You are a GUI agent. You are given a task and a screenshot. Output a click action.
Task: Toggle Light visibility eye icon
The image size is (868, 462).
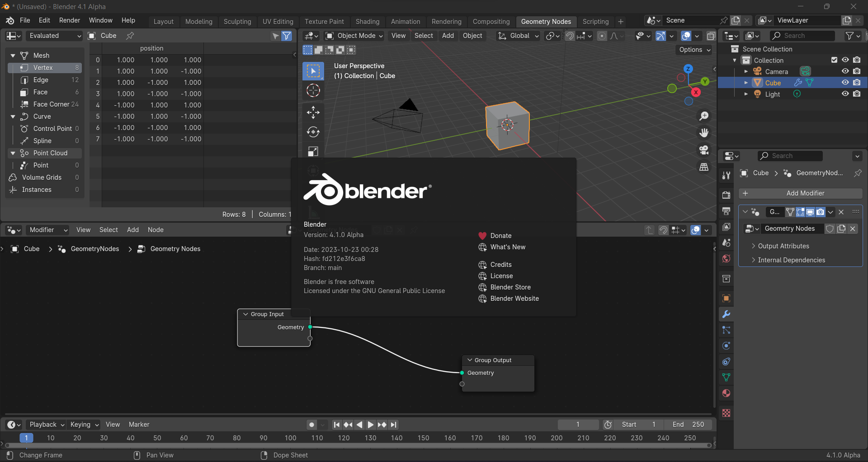pos(845,94)
